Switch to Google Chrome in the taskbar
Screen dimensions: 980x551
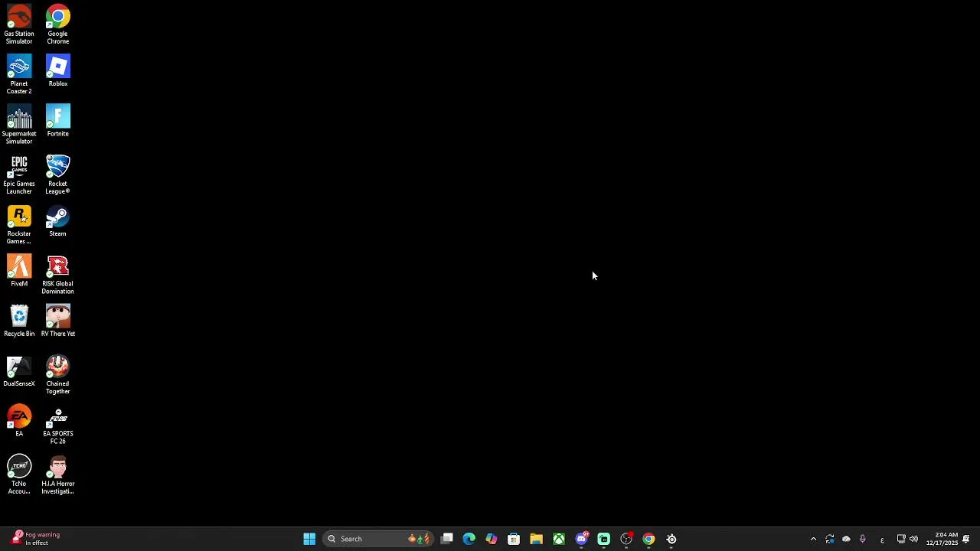tap(648, 539)
